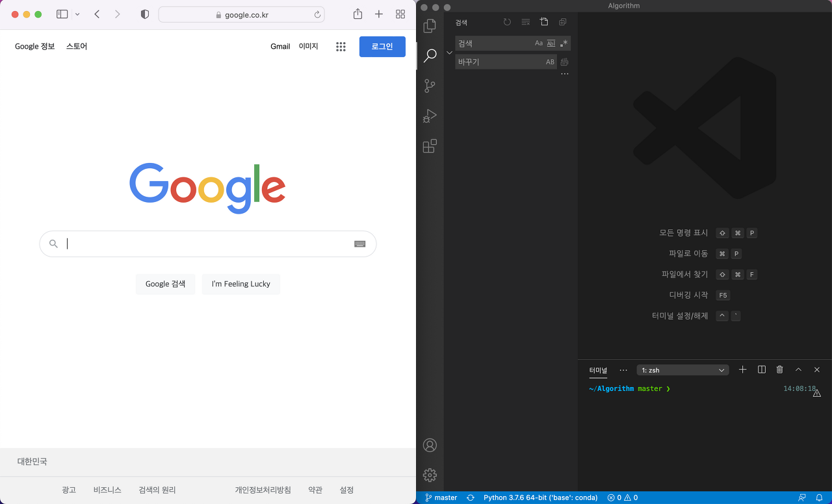Click the Replace All icon
832x504 pixels.
(564, 62)
